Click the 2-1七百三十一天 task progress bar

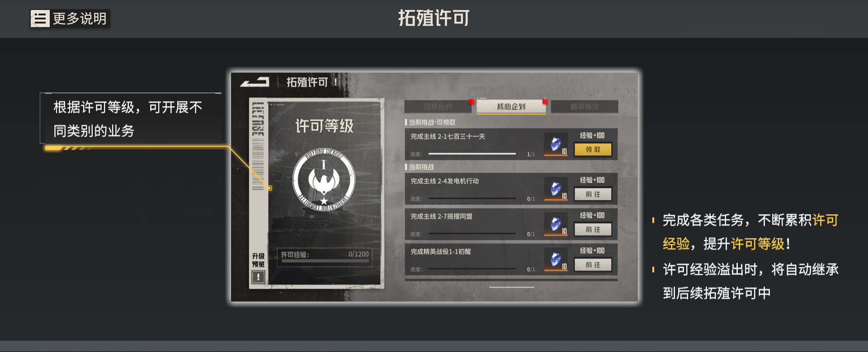(472, 154)
